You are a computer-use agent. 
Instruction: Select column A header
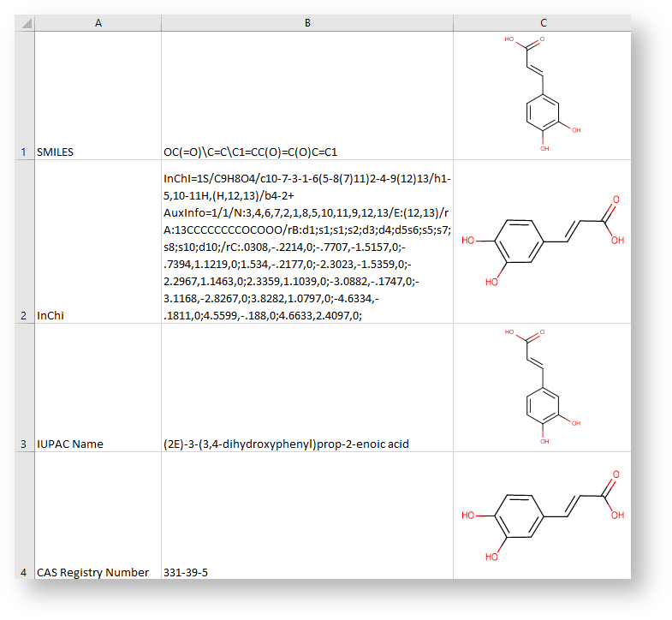pyautogui.click(x=98, y=23)
